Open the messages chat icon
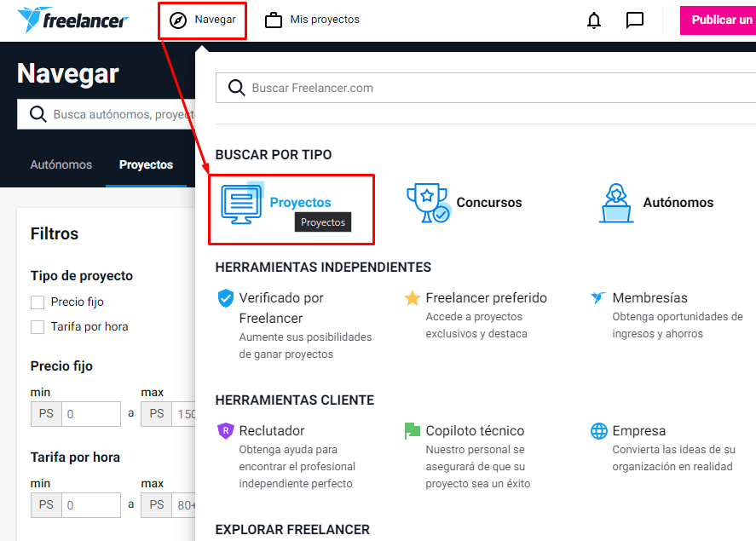756x541 pixels. click(634, 20)
